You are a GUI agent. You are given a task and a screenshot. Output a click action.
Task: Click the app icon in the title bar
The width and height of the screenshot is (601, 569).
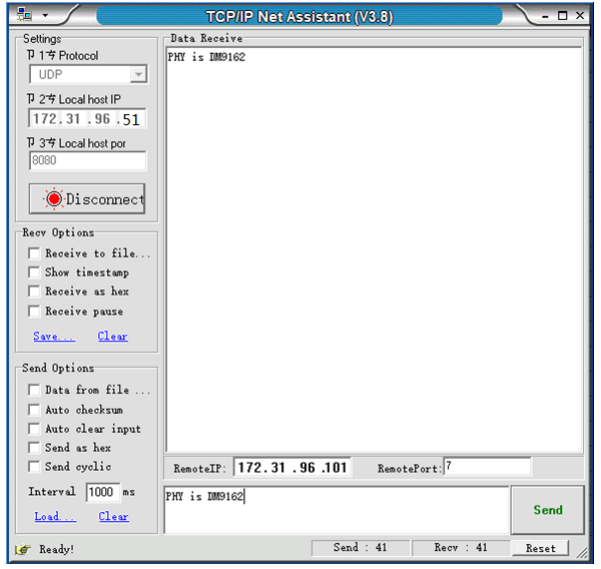tap(24, 15)
